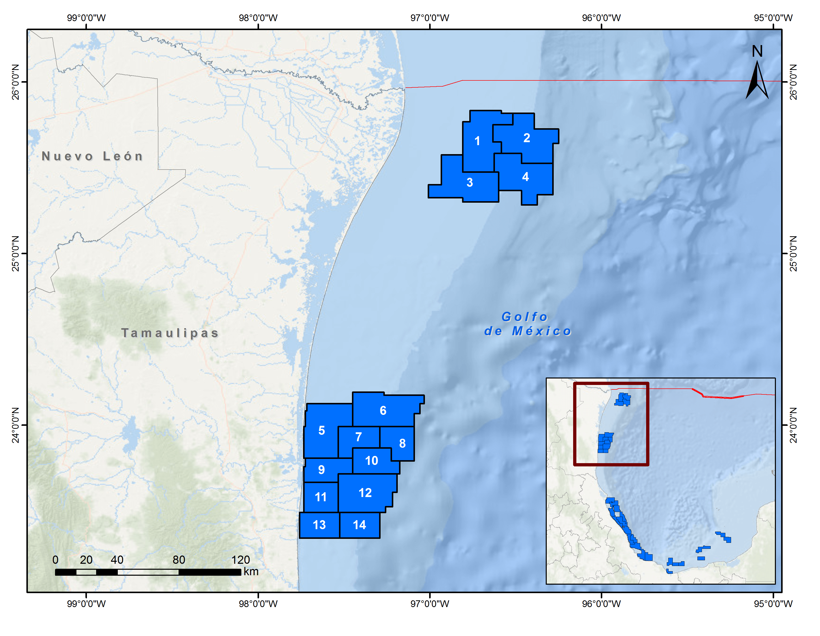Screen dimensions: 820x636
Task: Click block number 7
Action: click(x=358, y=437)
